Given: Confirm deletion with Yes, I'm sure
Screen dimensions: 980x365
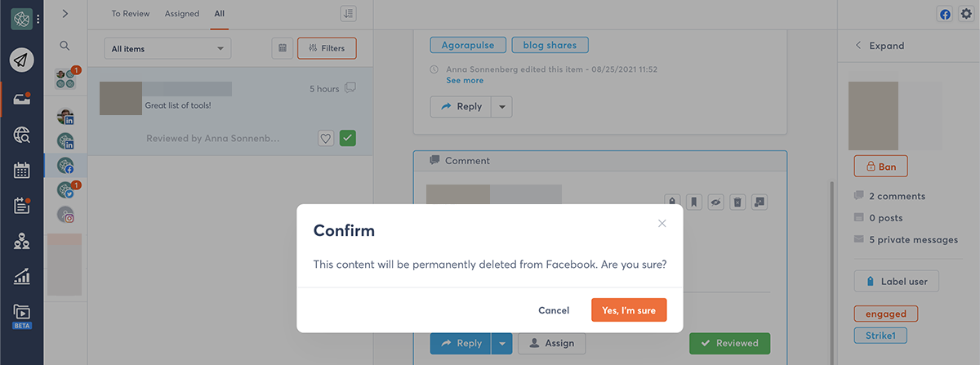Looking at the screenshot, I should click(629, 310).
